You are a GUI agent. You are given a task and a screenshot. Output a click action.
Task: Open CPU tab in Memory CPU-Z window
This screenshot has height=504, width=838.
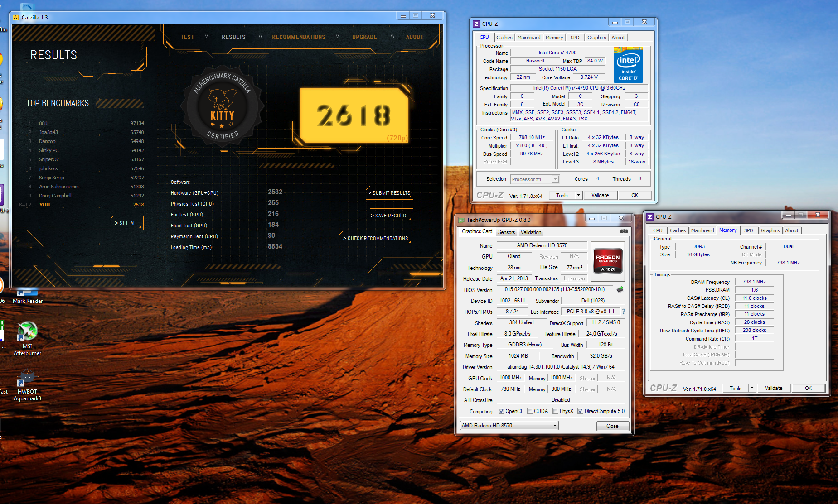tap(658, 230)
